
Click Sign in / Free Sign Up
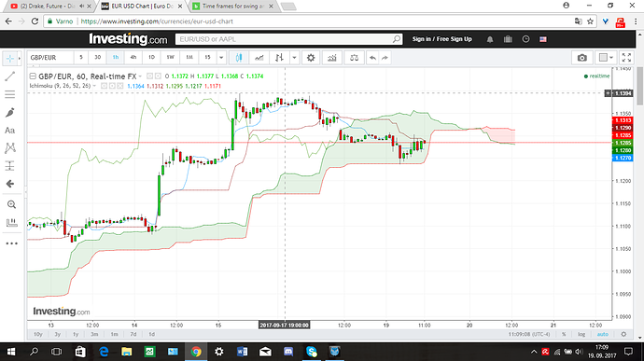[441, 39]
